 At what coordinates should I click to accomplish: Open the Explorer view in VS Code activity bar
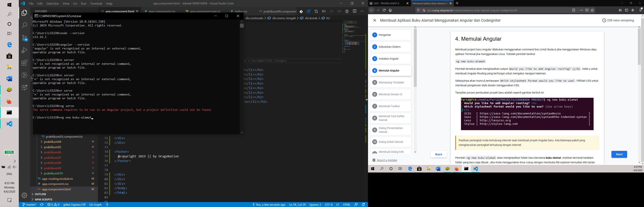pos(24,13)
